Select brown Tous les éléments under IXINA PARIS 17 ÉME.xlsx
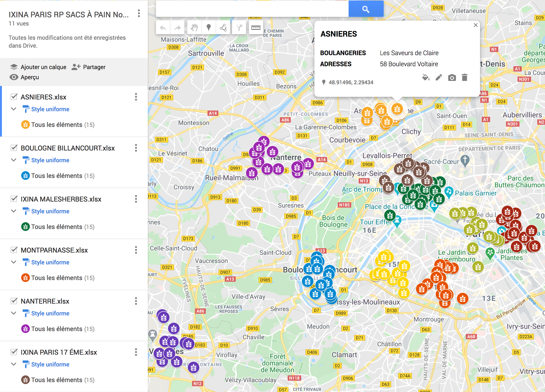Viewport: 545px width, 392px height. pos(58,380)
